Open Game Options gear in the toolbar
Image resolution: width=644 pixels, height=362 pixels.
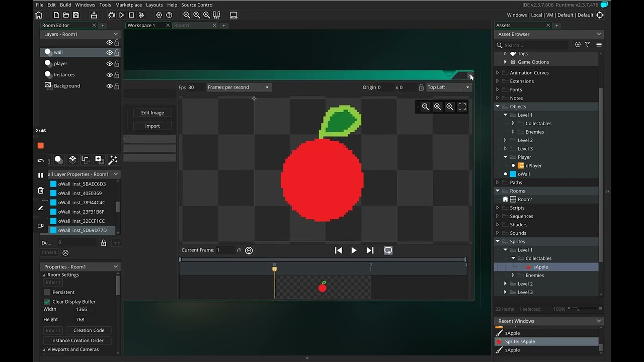tap(159, 15)
